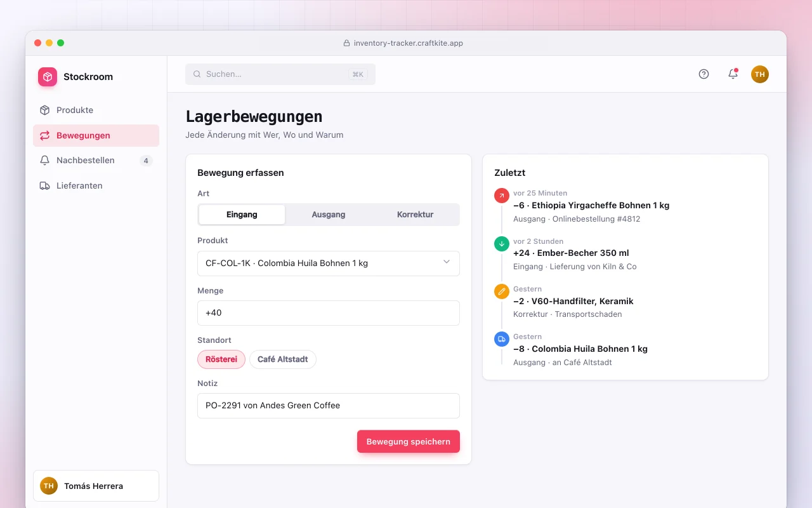Select the Rösterei location chip
The width and height of the screenshot is (812, 508).
(221, 359)
